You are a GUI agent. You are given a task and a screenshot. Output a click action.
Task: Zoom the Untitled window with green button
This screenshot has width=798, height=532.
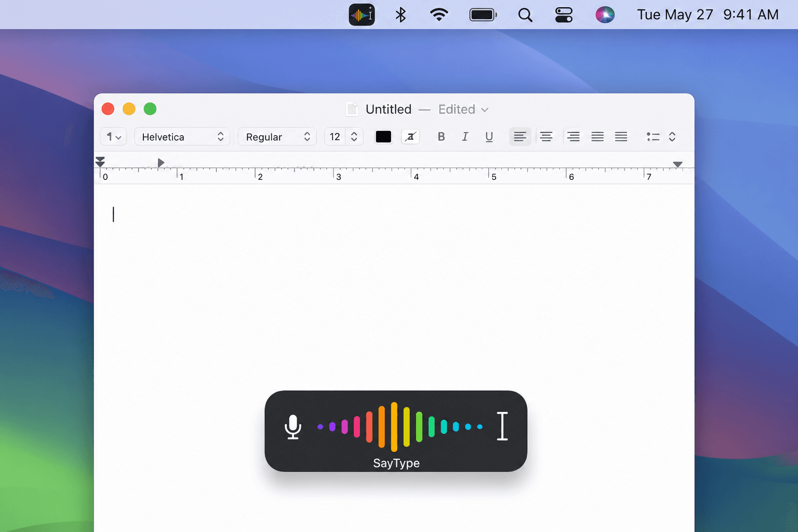coord(150,109)
